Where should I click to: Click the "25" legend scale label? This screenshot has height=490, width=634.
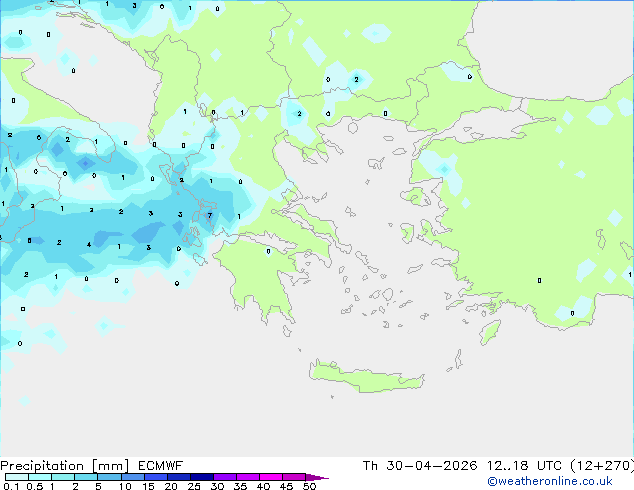[194, 486]
